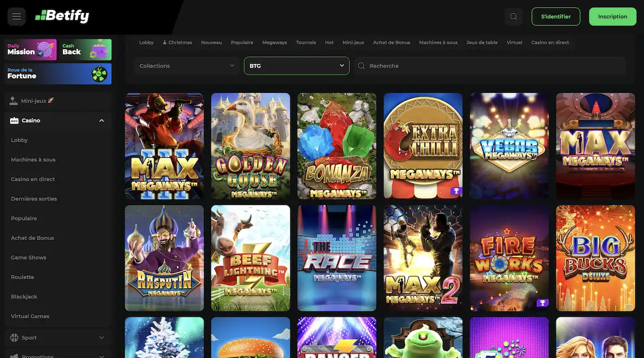This screenshot has width=644, height=358.
Task: Select the Lobby category tab
Action: (x=147, y=42)
